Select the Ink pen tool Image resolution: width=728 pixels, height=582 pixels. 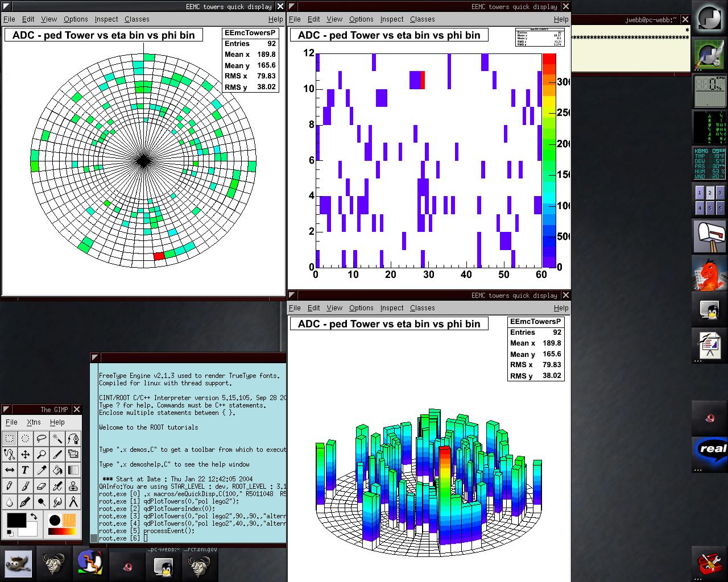coord(26,502)
